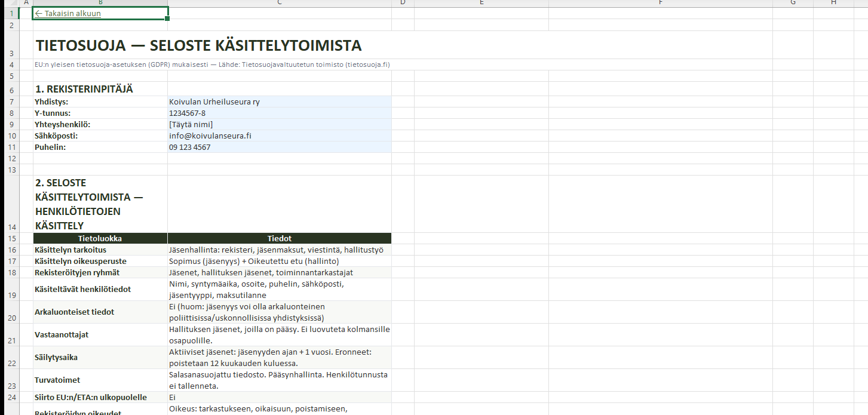868x415 pixels.
Task: Click column H header
Action: coord(833,3)
